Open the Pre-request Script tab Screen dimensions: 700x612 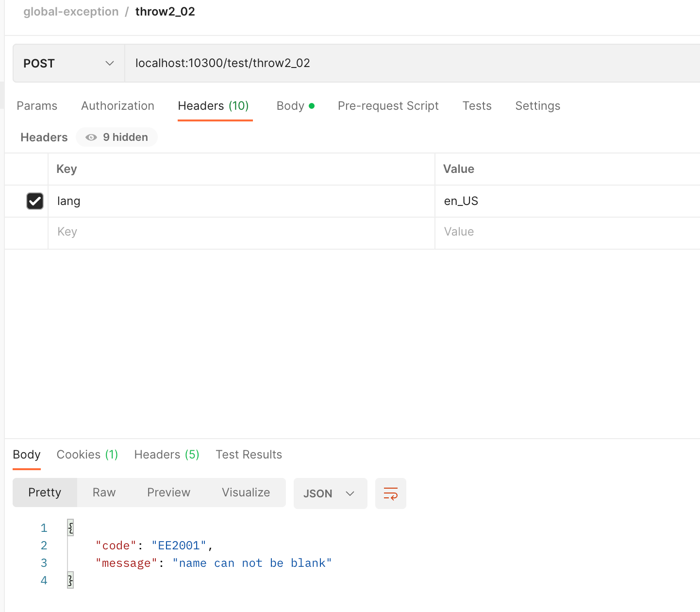(x=388, y=106)
